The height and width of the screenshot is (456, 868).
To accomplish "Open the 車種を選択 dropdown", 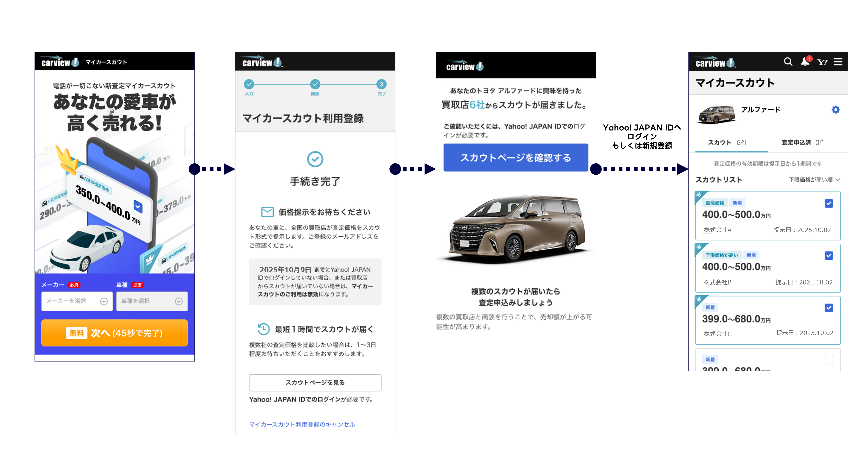I will [152, 301].
